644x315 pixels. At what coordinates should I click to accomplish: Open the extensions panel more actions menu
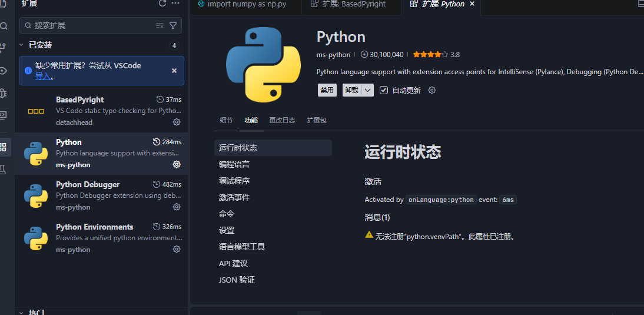(175, 4)
